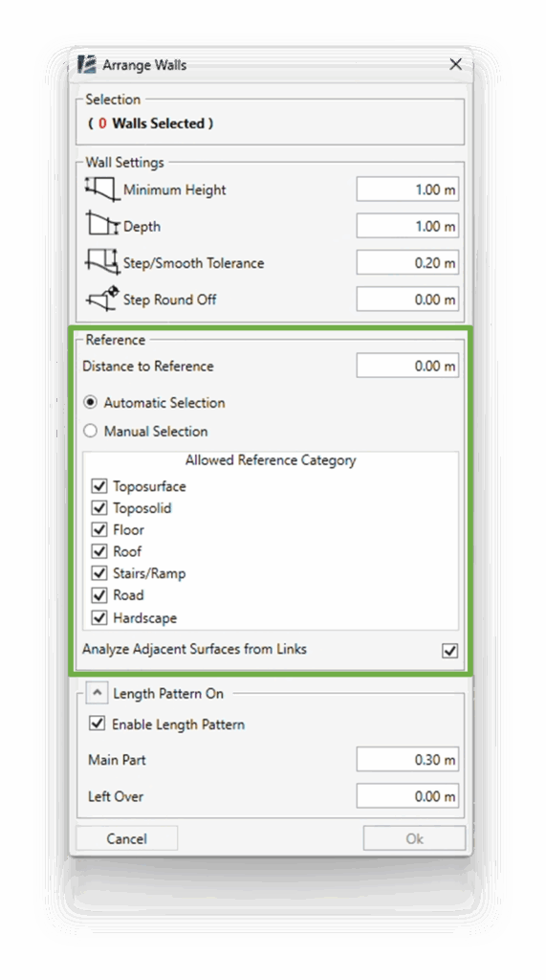Uncheck the Toposurface reference category
Image resolution: width=546 pixels, height=980 pixels.
point(99,486)
